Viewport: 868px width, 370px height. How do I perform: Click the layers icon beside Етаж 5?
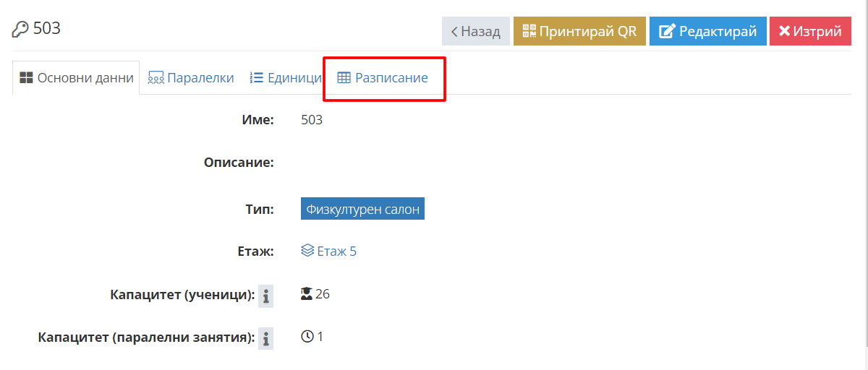pyautogui.click(x=307, y=251)
